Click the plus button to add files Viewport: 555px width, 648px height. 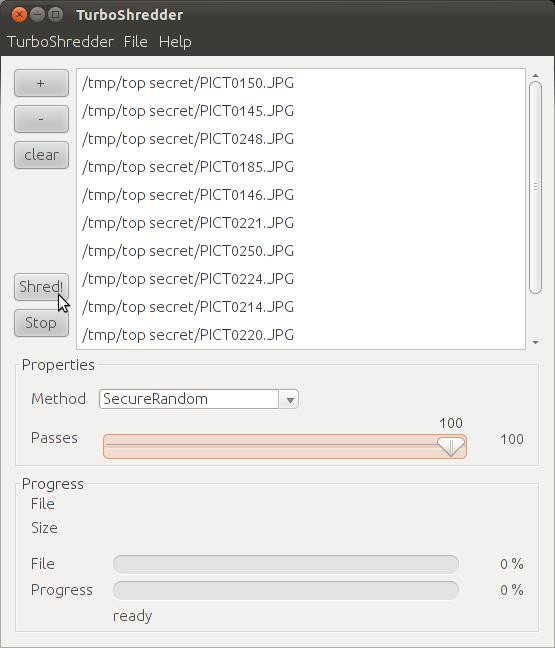tap(41, 83)
